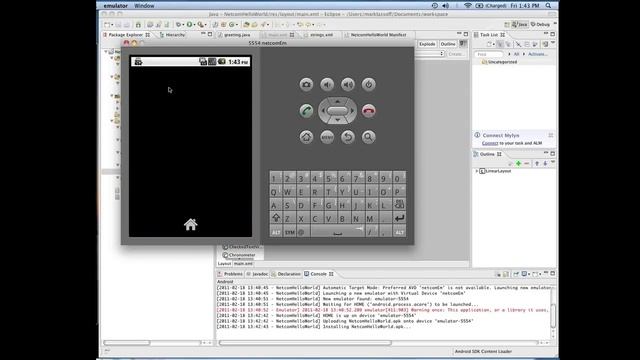This screenshot has height=360, width=640.
Task: Click the SYM key on emulator keyboard
Action: point(290,232)
